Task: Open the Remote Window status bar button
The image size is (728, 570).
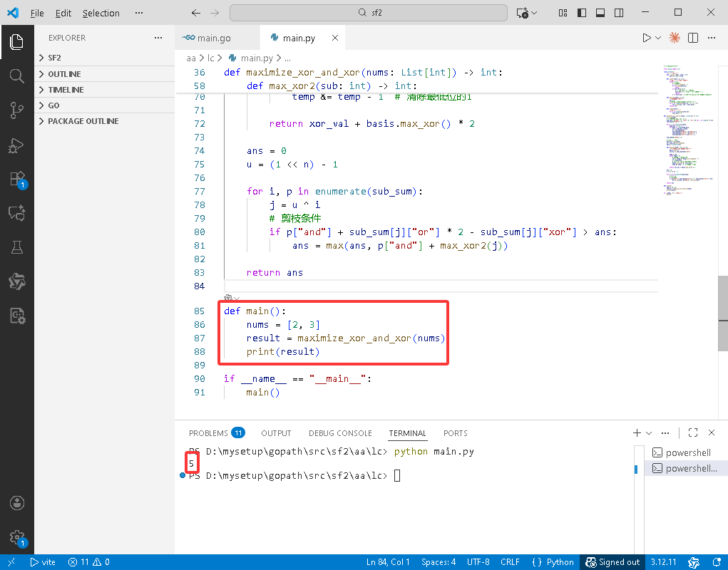Action: click(x=11, y=562)
